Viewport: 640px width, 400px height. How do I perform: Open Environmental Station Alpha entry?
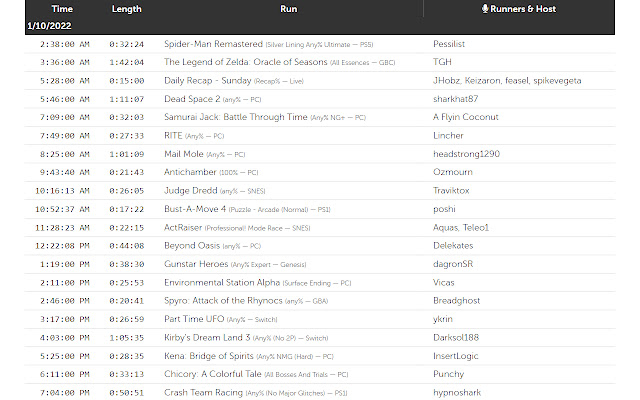click(222, 282)
